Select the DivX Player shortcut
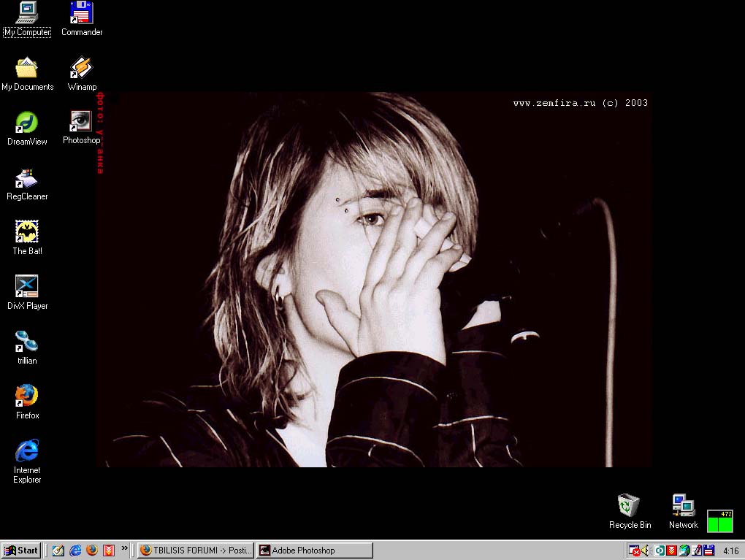Image resolution: width=745 pixels, height=560 pixels. point(27,287)
